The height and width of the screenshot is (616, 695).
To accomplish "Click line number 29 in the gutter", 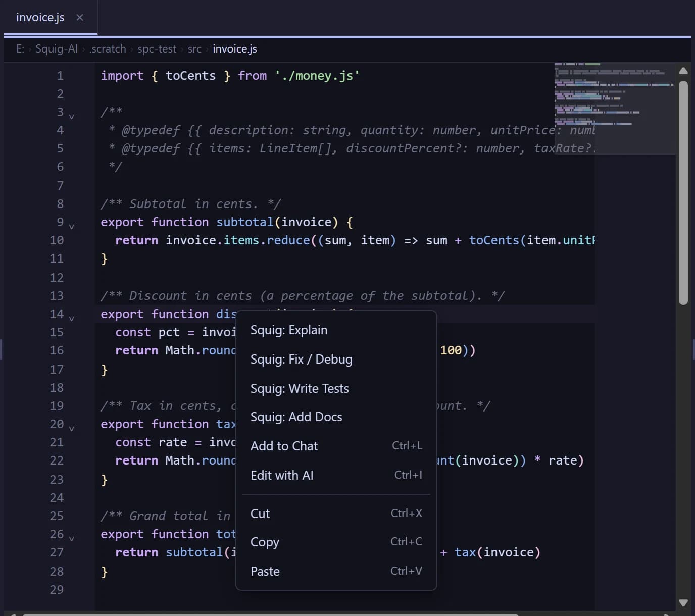I will coord(57,590).
